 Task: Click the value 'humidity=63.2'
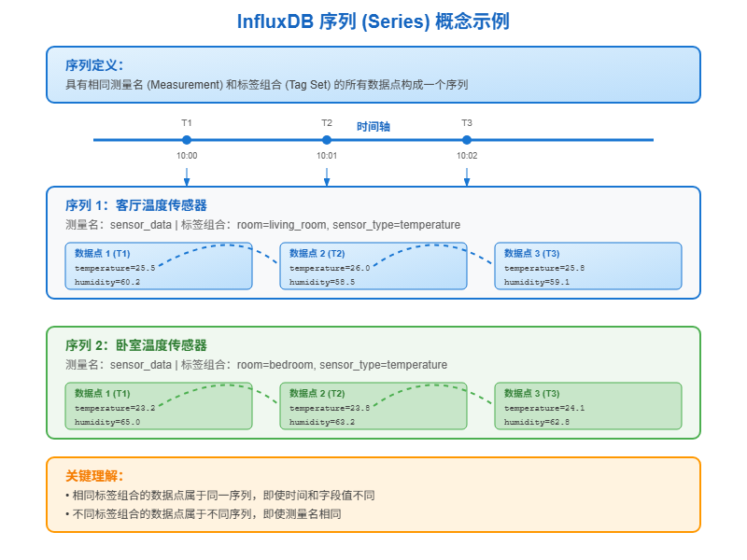tap(322, 422)
